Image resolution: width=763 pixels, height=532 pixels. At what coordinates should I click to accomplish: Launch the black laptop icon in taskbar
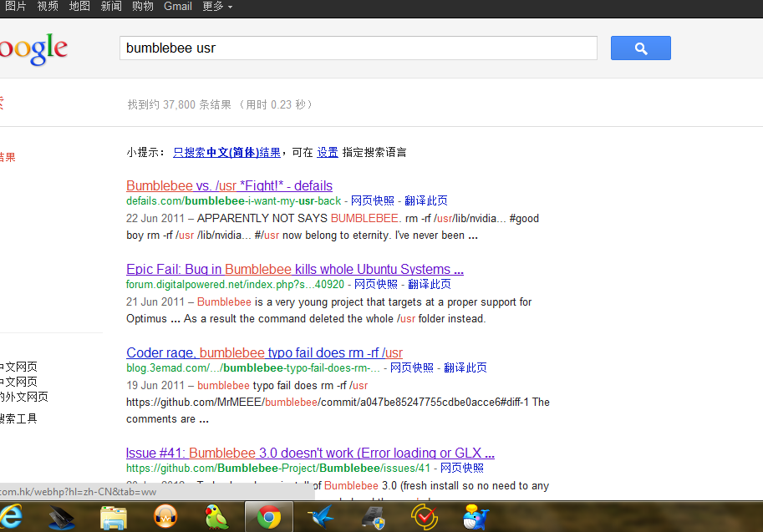[62, 517]
